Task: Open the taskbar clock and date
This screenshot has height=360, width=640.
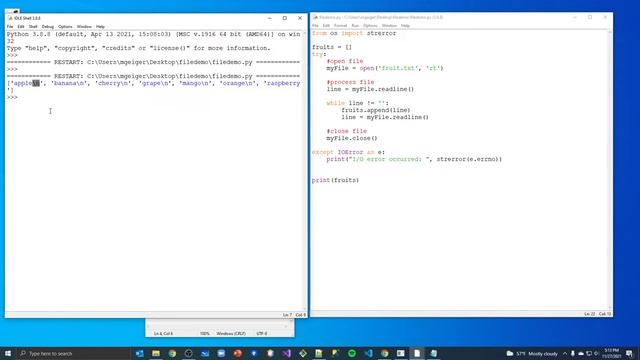Action: [611, 353]
